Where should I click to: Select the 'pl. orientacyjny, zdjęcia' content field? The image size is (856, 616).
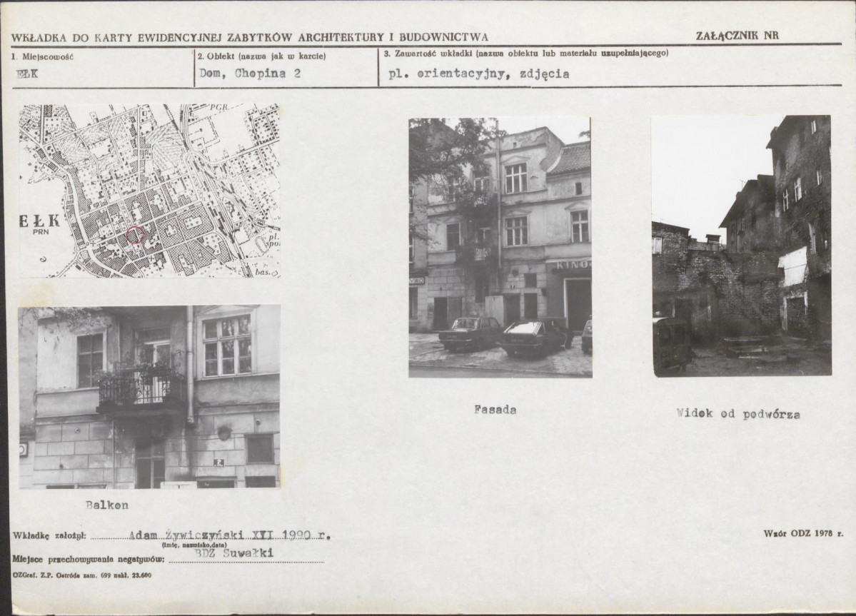(610, 68)
